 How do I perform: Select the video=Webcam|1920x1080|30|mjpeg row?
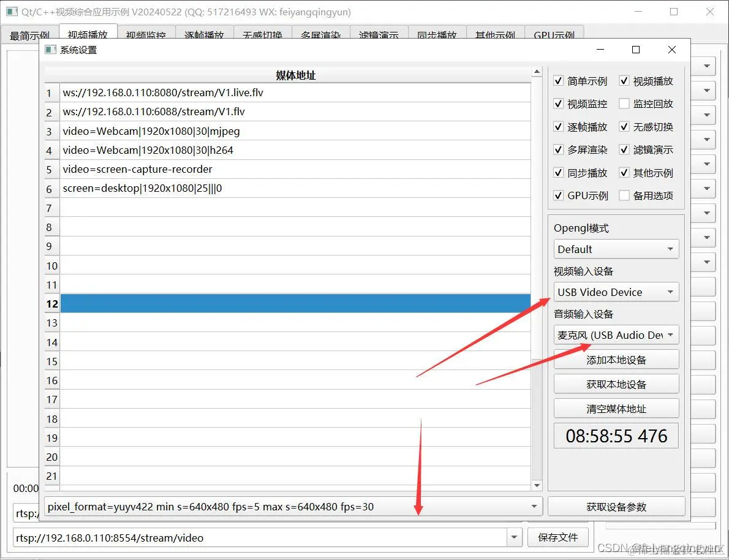(x=295, y=131)
